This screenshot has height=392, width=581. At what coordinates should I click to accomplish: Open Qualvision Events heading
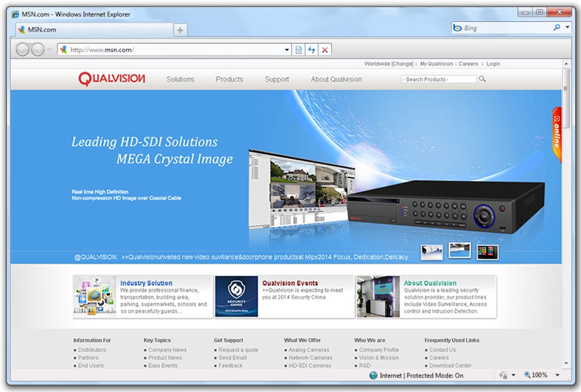click(x=290, y=283)
